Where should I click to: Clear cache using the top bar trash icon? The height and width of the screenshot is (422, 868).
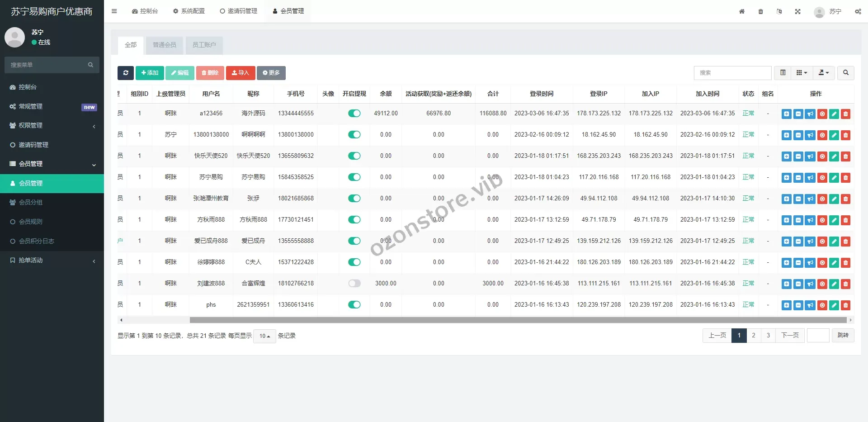761,12
